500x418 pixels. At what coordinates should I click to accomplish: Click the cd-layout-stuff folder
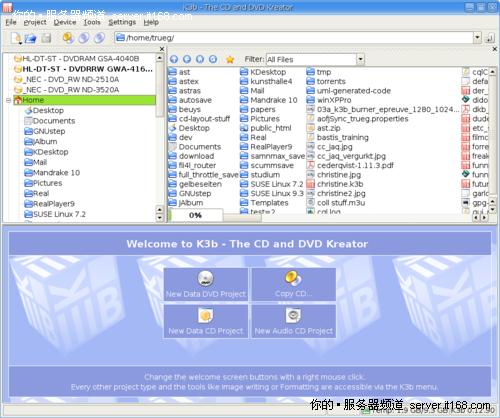pyautogui.click(x=199, y=119)
